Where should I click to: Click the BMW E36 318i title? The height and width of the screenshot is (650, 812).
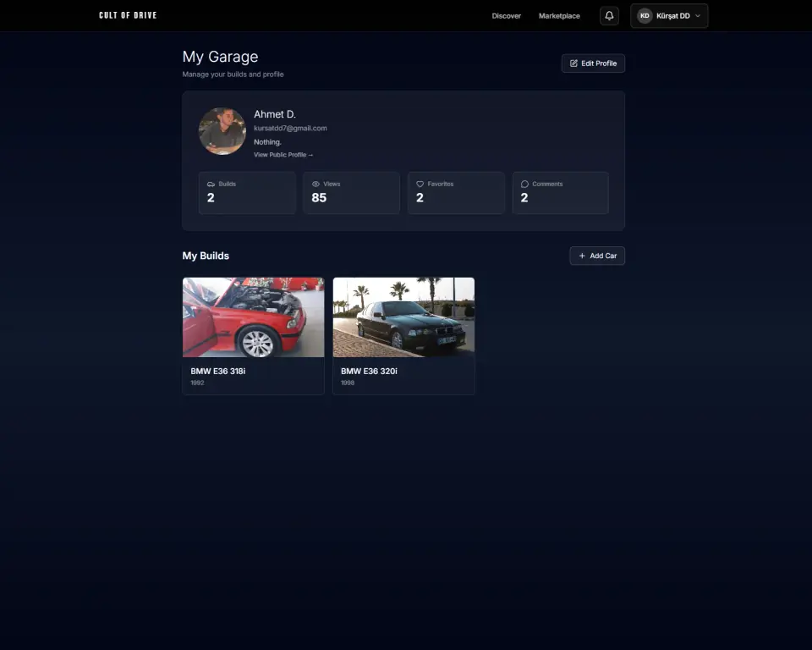tap(218, 372)
